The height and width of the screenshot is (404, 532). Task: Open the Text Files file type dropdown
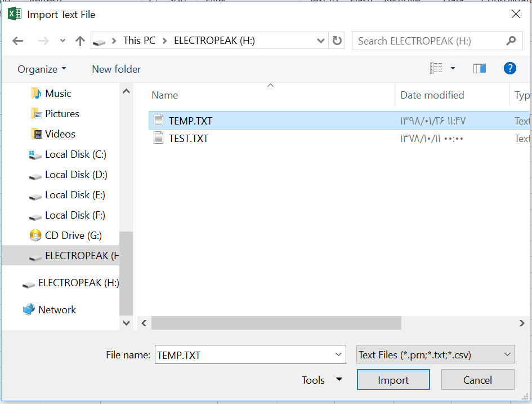435,354
